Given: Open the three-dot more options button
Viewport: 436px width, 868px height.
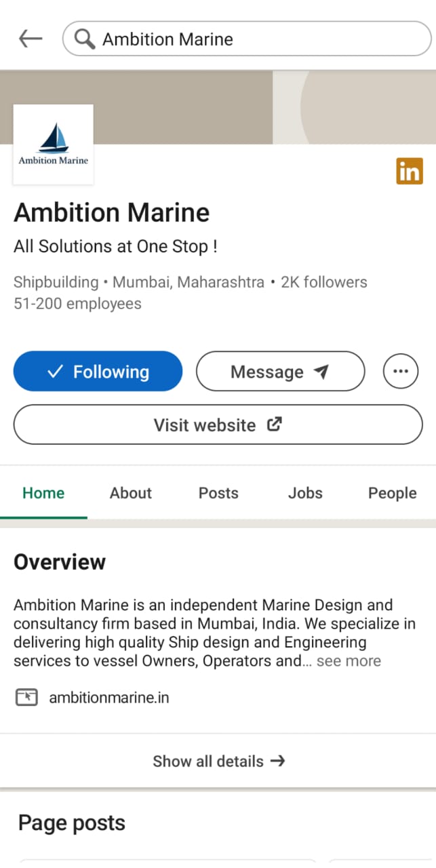Looking at the screenshot, I should click(401, 372).
